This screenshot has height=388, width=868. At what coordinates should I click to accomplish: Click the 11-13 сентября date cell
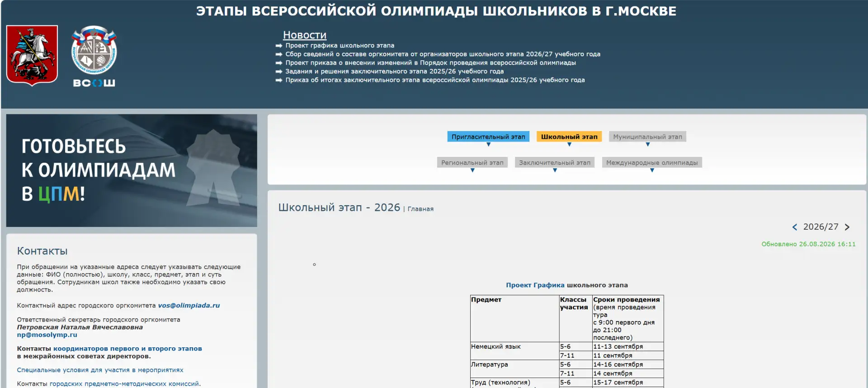pyautogui.click(x=628, y=346)
